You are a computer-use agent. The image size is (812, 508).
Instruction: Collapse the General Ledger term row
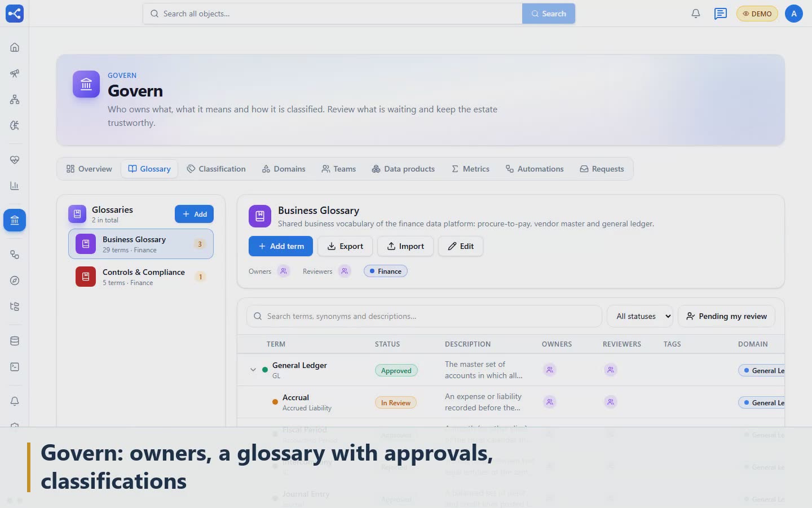[253, 370]
